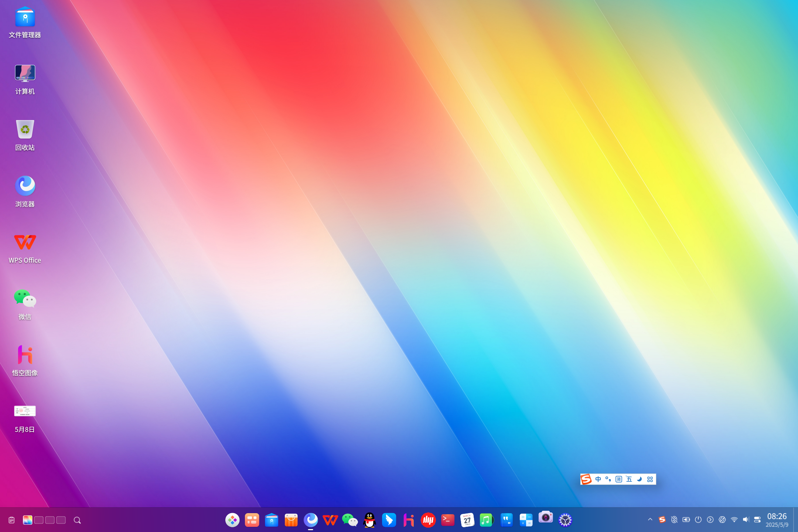
Task: Expand the hidden tray icons arrow
Action: [x=650, y=519]
